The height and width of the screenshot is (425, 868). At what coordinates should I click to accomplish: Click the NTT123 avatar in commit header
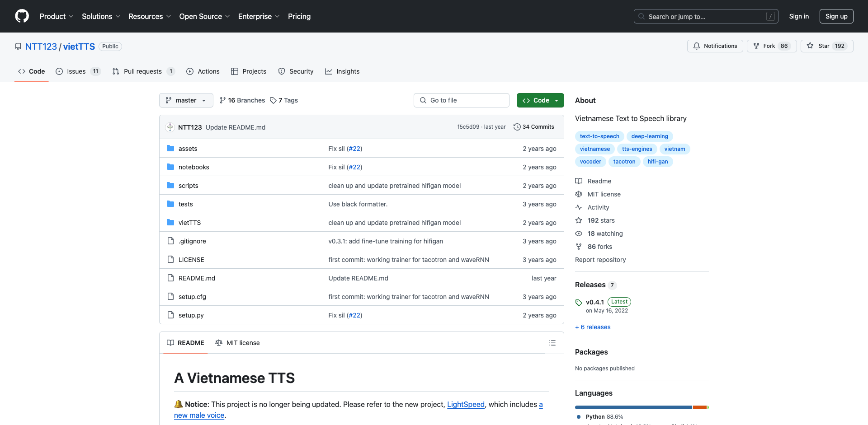[170, 127]
